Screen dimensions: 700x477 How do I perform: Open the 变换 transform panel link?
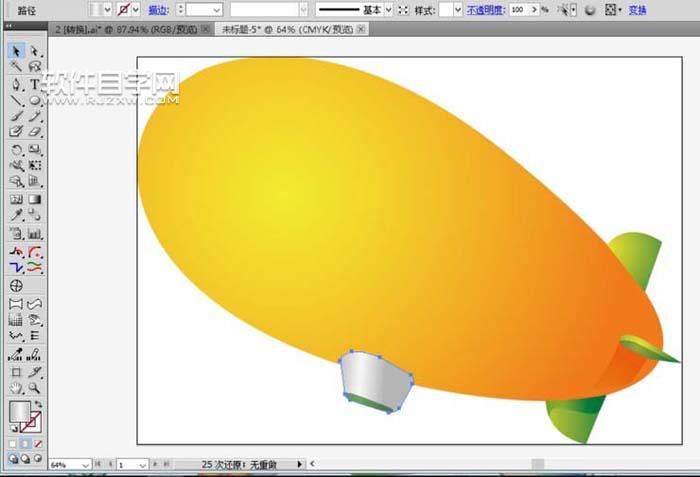pos(638,10)
